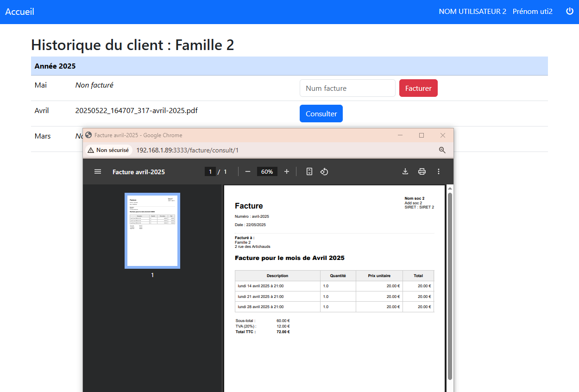Screen dimensions: 579x392
Task: Focus the Num facture input field
Action: (x=347, y=88)
